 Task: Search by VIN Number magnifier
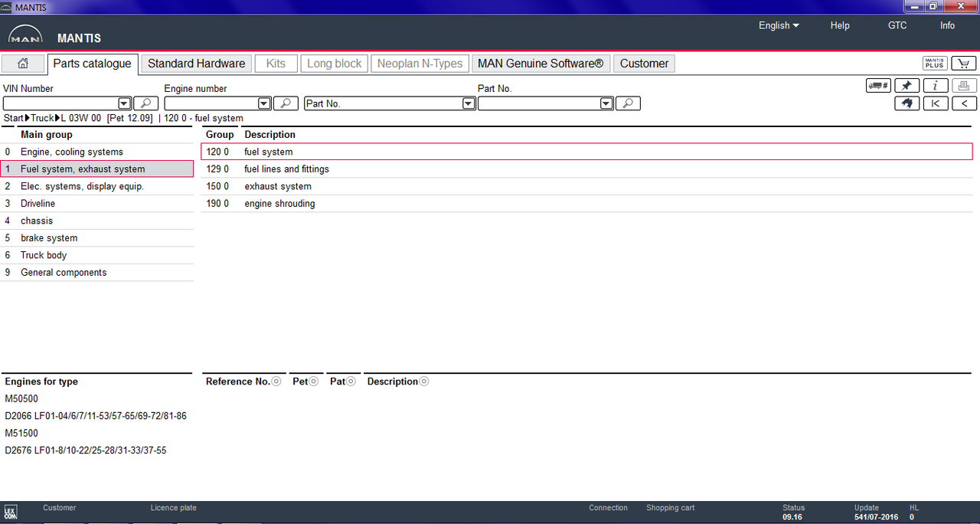[145, 103]
